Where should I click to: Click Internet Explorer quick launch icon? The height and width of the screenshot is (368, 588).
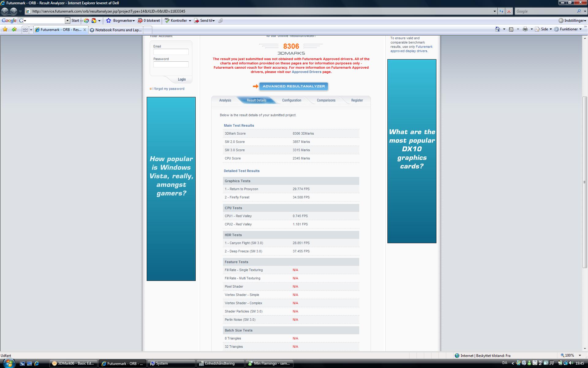click(x=36, y=363)
